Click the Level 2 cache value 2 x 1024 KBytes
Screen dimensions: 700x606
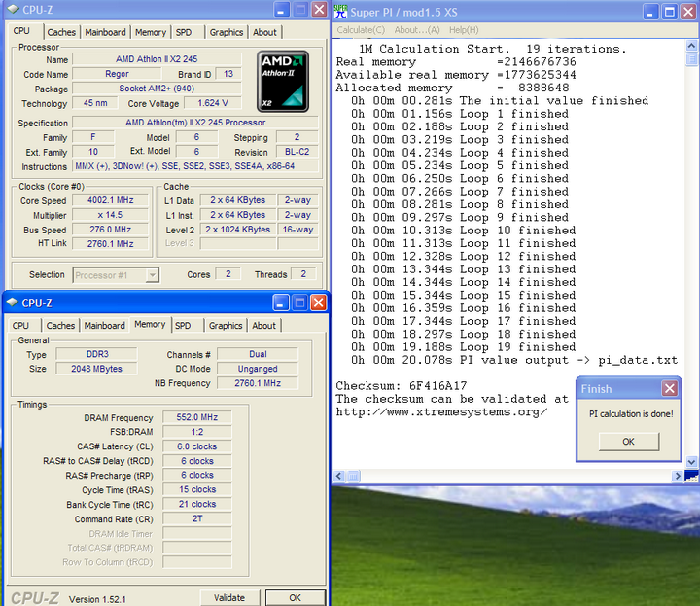237,230
